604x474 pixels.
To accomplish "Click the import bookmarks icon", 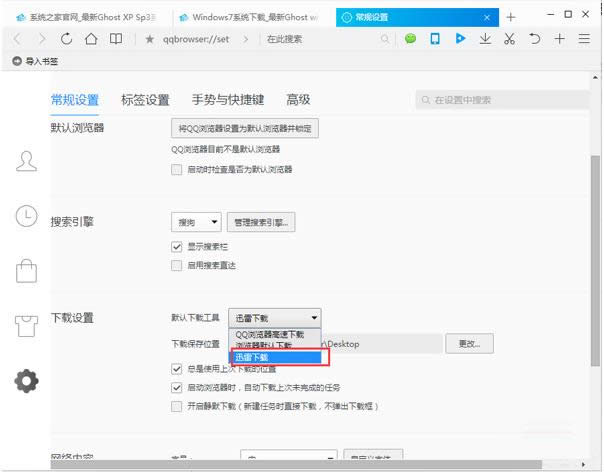I will (x=17, y=61).
